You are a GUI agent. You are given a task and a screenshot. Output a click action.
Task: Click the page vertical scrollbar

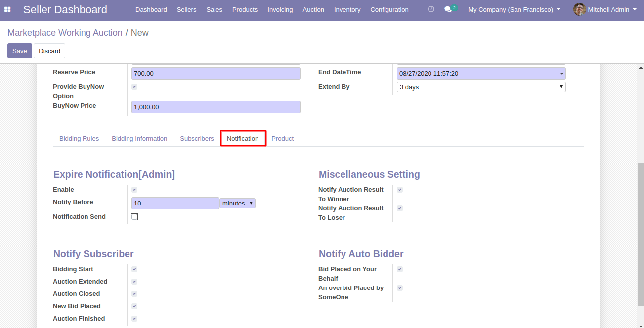(x=641, y=235)
